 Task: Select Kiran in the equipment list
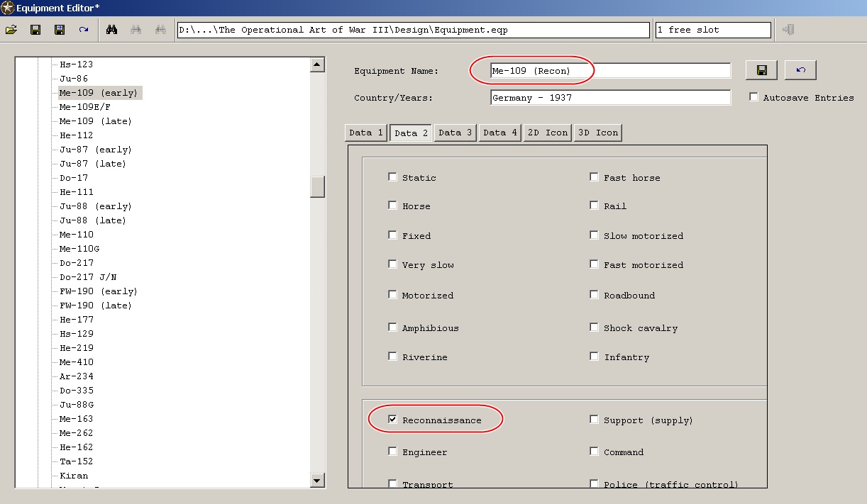(x=74, y=476)
